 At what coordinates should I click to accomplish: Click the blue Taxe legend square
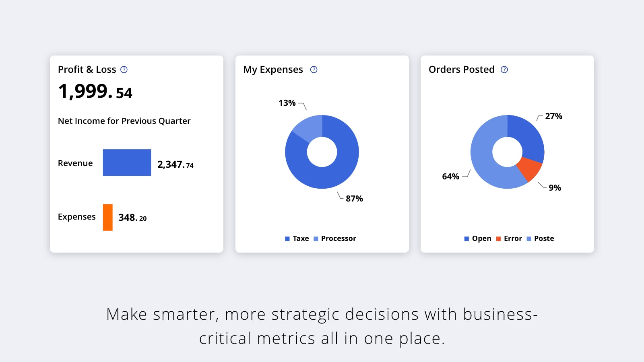[287, 239]
